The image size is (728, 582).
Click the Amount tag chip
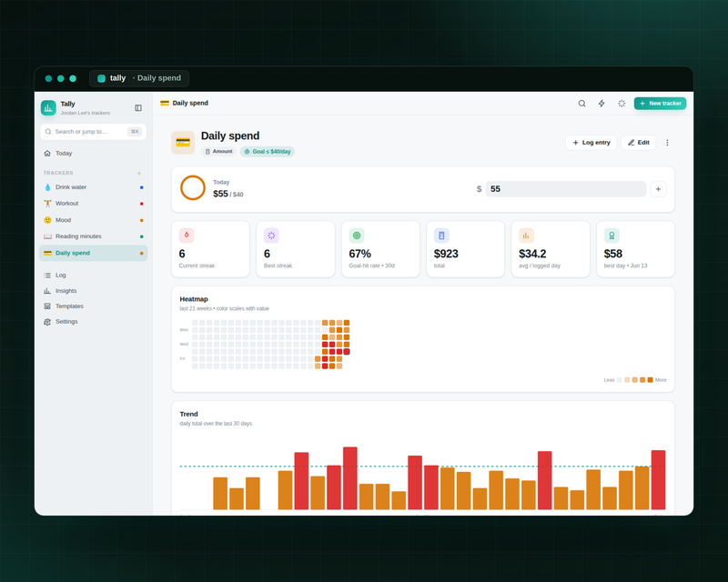[218, 151]
